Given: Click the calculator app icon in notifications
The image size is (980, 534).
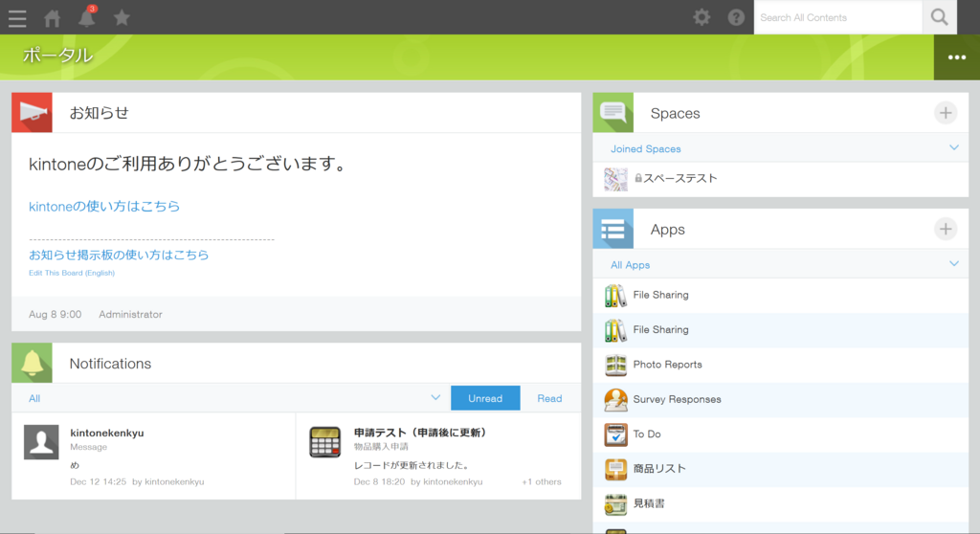Looking at the screenshot, I should point(325,442).
